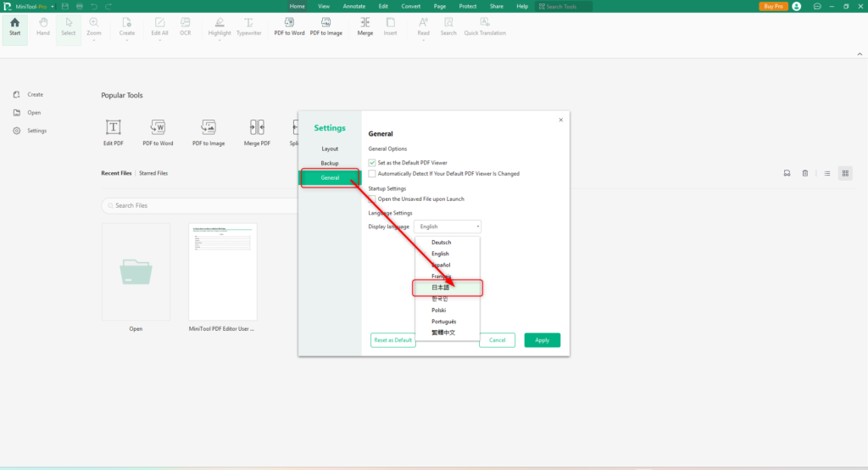Open PDF to Image popular tool
Viewport: 868px width, 470px height.
pyautogui.click(x=209, y=131)
